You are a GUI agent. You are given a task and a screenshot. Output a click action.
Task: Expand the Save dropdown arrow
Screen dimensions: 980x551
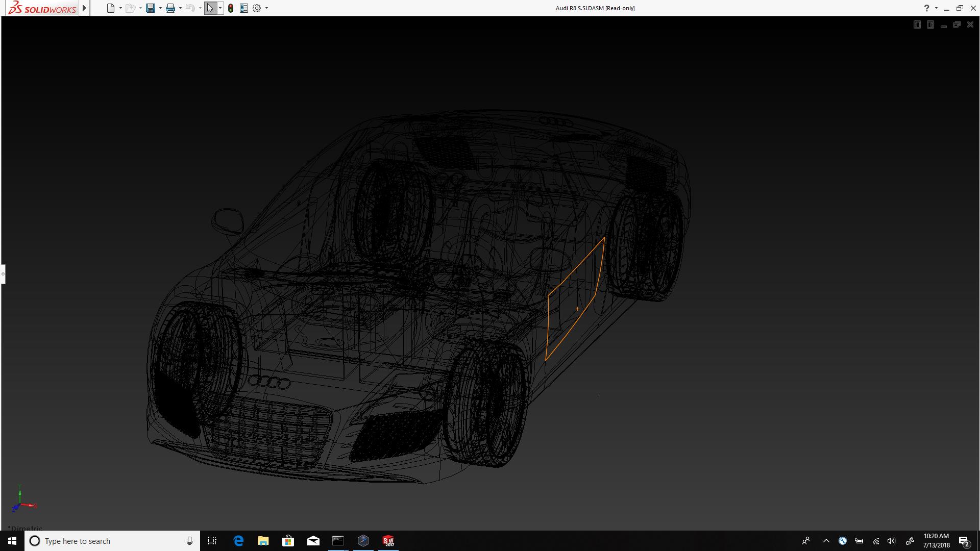click(x=160, y=8)
